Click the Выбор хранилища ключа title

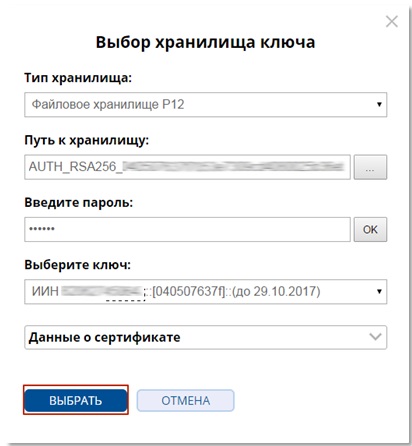205,43
